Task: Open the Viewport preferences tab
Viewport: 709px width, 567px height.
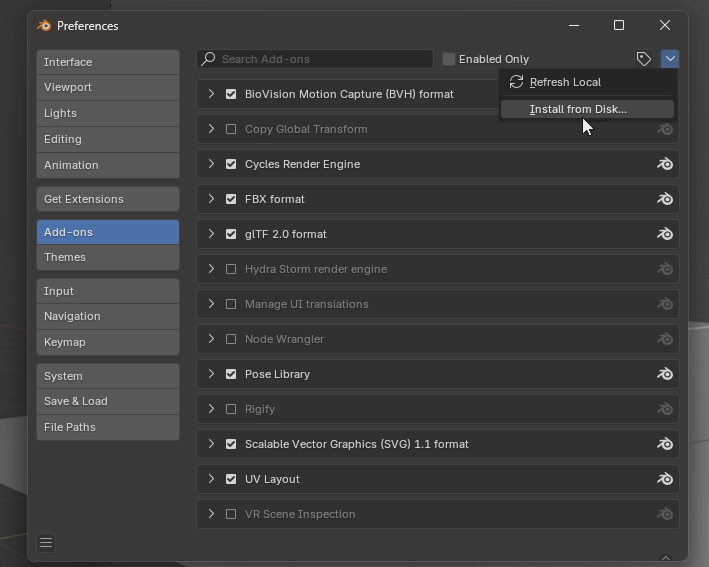Action: tap(108, 87)
